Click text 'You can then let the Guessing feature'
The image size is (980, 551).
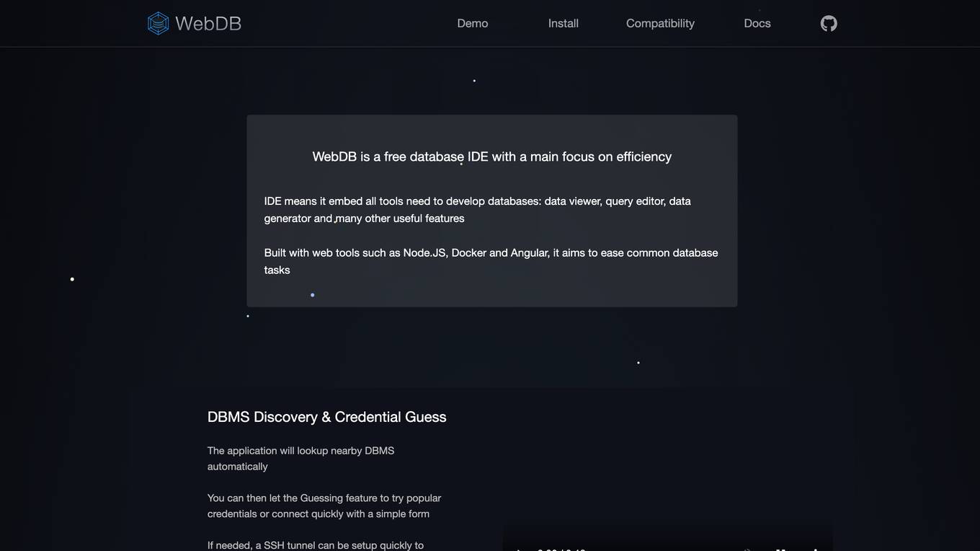[x=324, y=506]
